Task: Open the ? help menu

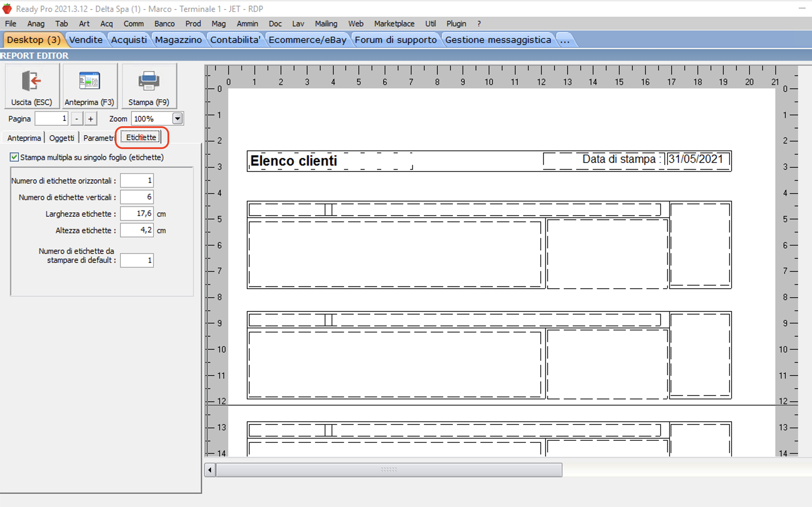Action: [479, 23]
